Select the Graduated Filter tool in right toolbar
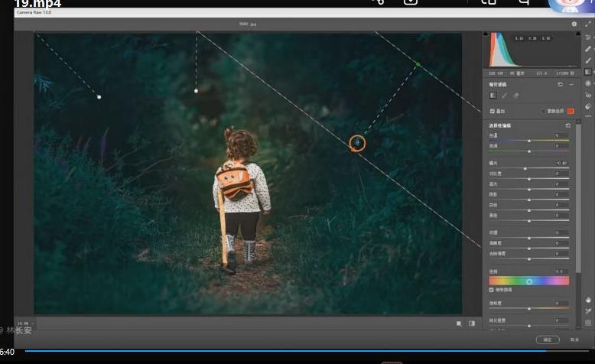This screenshot has height=364, width=595. 588,72
